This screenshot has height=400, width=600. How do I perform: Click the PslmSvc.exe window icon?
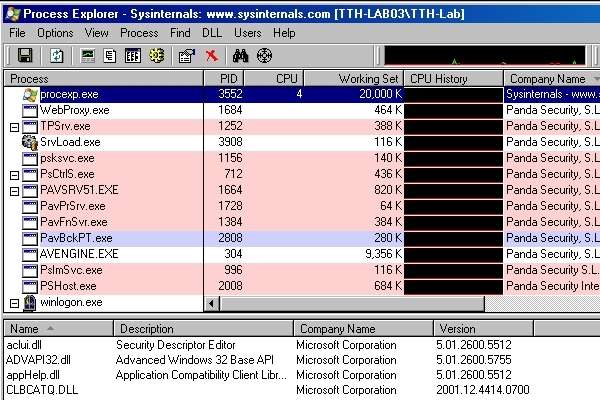point(30,271)
